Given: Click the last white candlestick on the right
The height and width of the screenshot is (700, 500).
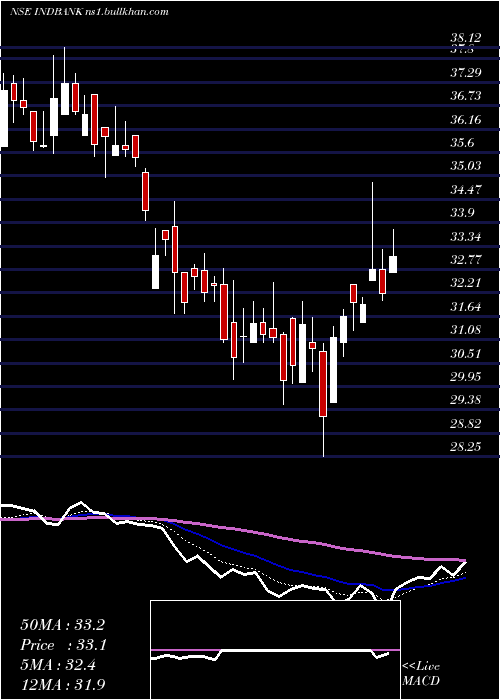Looking at the screenshot, I should pos(393,264).
